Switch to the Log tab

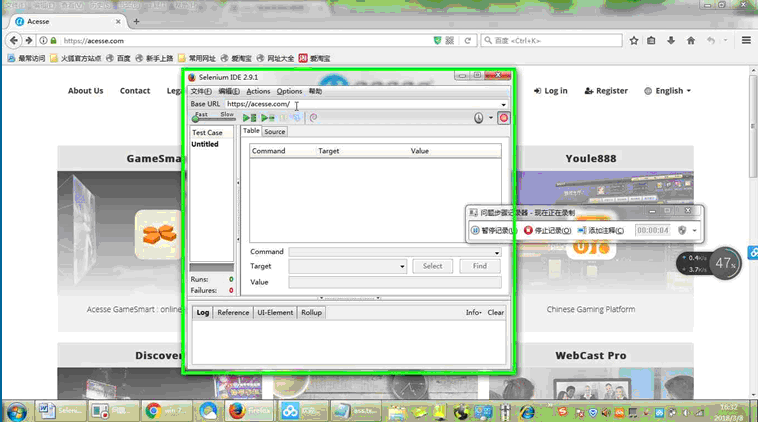point(203,313)
